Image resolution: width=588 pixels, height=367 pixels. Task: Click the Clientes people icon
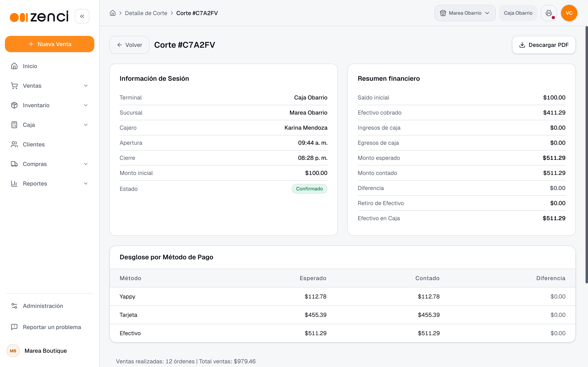[x=14, y=144]
